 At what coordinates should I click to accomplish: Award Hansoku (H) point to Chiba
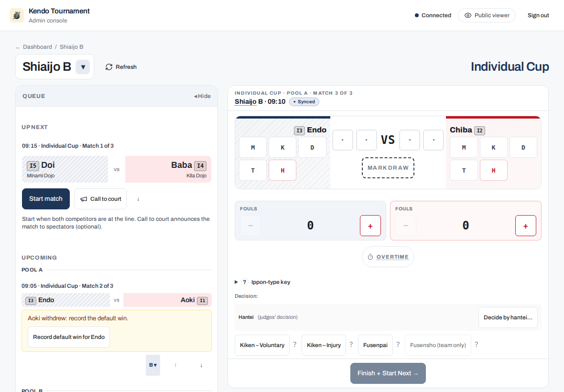coord(493,170)
